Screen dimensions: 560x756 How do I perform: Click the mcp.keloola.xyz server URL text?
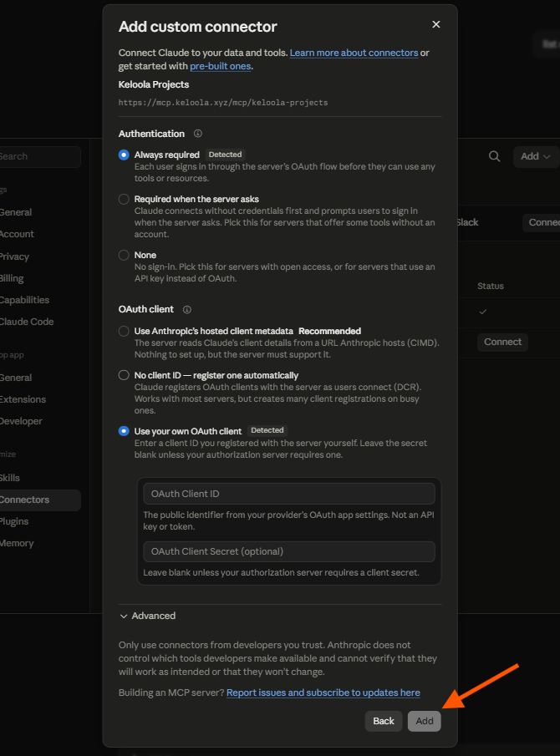223,103
